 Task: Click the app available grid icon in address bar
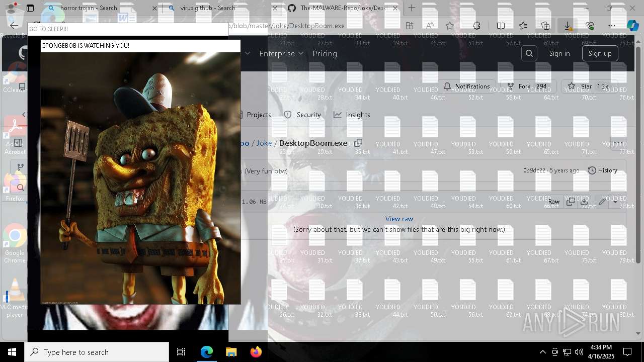(410, 26)
